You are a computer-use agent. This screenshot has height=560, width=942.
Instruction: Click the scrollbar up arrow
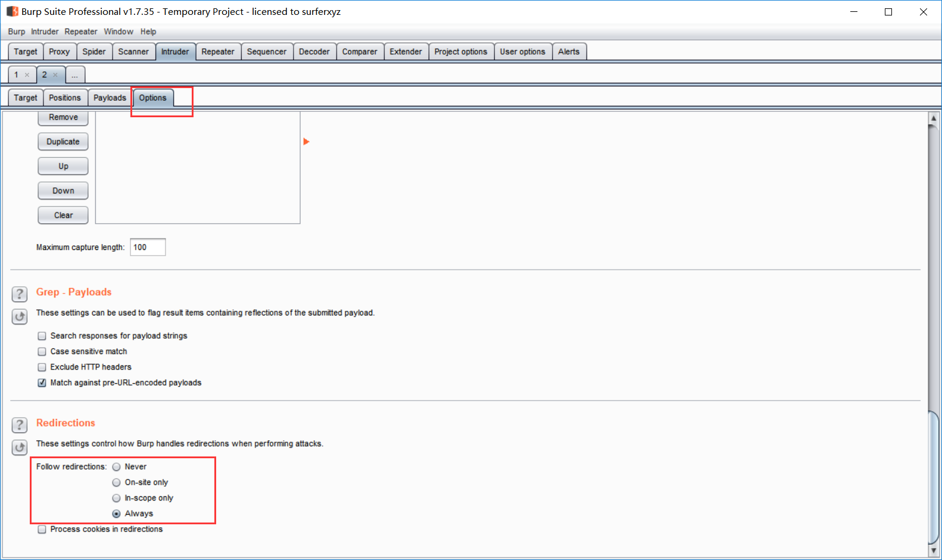tap(934, 118)
